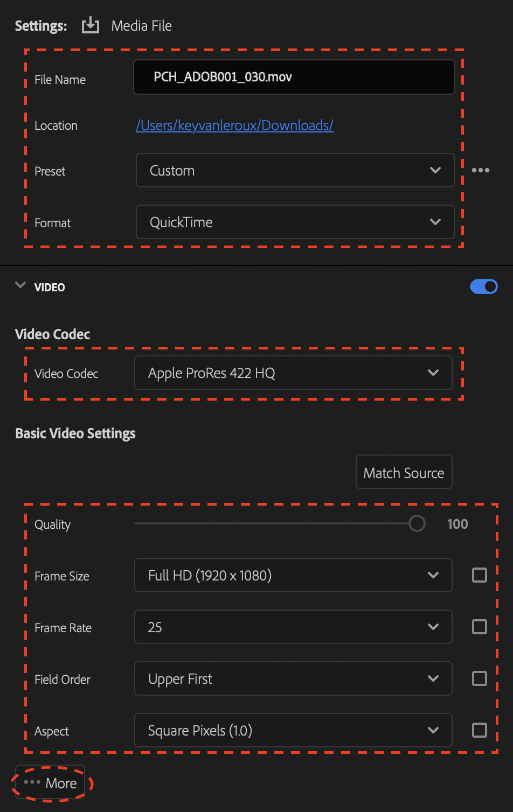Enable the Frame Size override checkbox
This screenshot has width=513, height=812.
[479, 575]
